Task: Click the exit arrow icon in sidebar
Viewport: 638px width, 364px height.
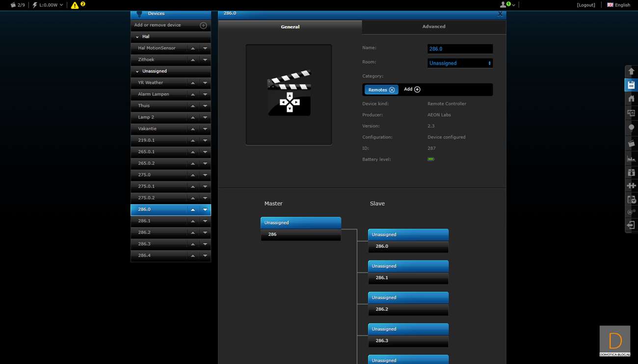Action: point(631,225)
